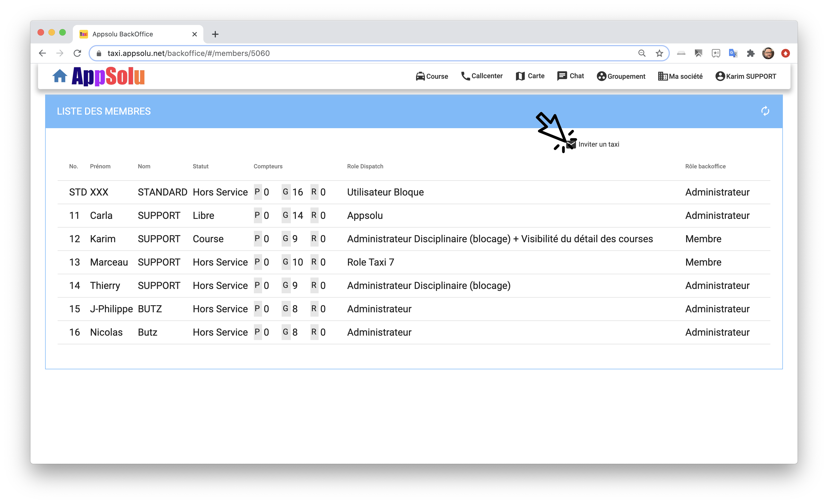Open Google Translate extension

(733, 53)
